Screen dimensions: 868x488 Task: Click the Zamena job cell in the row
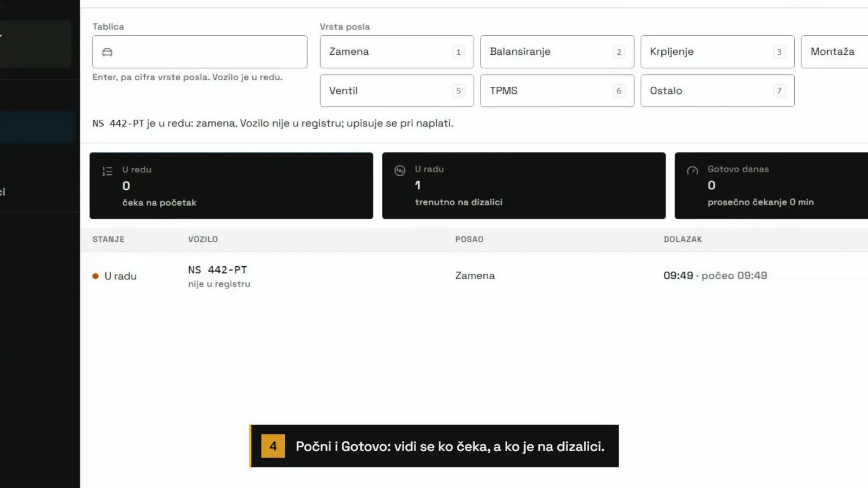(x=475, y=275)
